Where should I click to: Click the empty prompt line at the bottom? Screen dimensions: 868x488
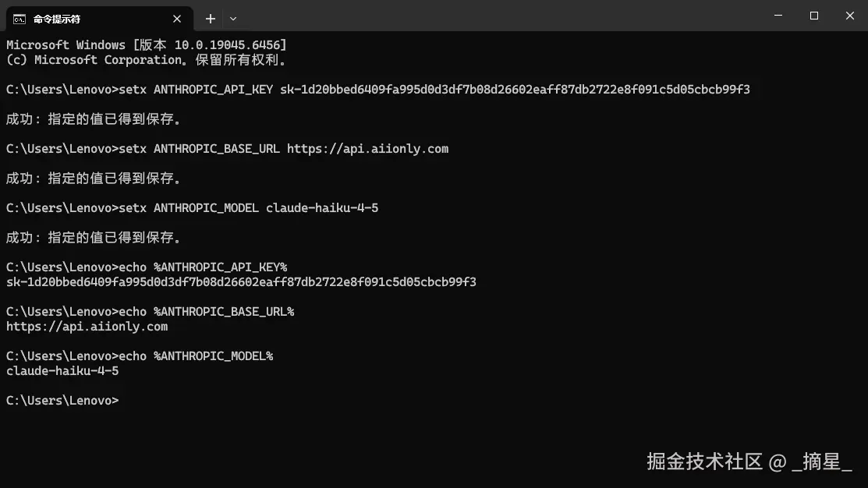point(62,401)
